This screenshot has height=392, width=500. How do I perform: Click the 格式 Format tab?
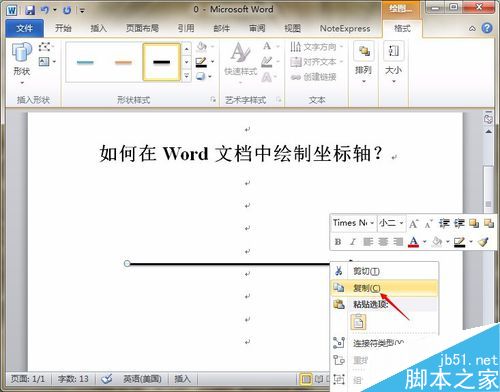pos(402,28)
